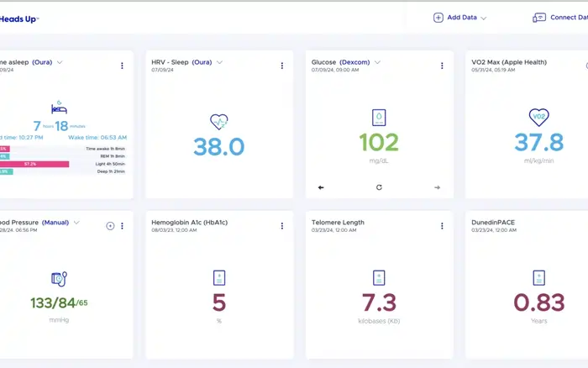Open the Time asleep card options menu
Screen dimensions: 588x368
click(122, 66)
